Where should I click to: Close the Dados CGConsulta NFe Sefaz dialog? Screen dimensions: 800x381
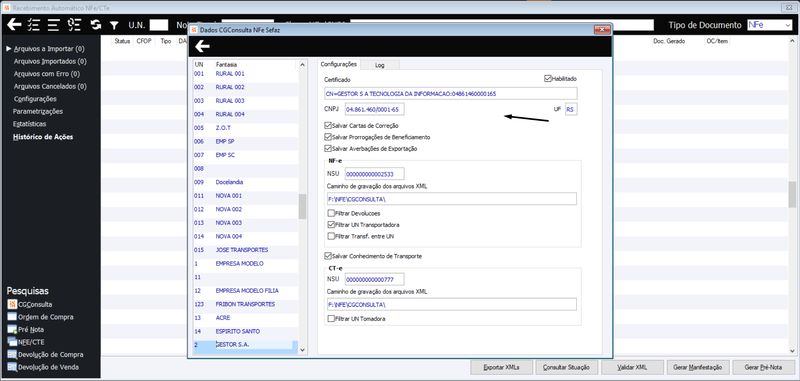coord(602,30)
